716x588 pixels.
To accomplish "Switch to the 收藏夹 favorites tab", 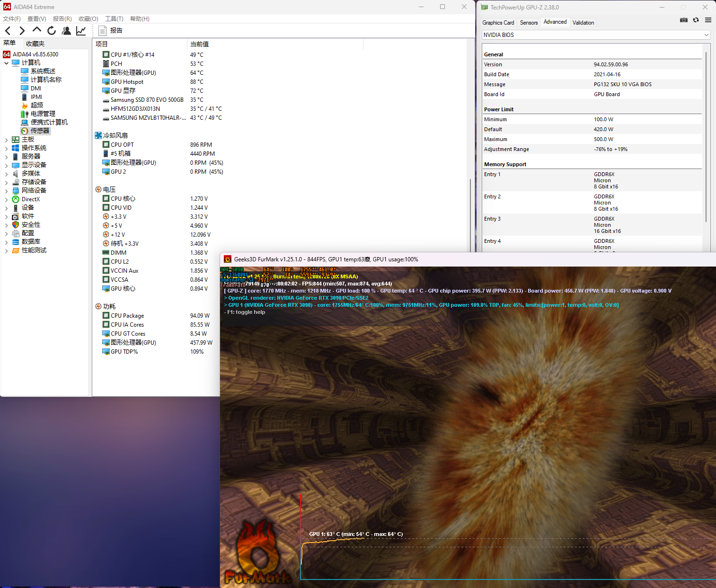I will coord(35,44).
